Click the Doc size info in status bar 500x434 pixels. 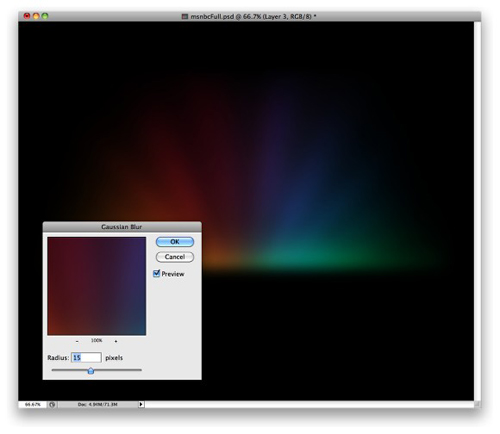(98, 405)
